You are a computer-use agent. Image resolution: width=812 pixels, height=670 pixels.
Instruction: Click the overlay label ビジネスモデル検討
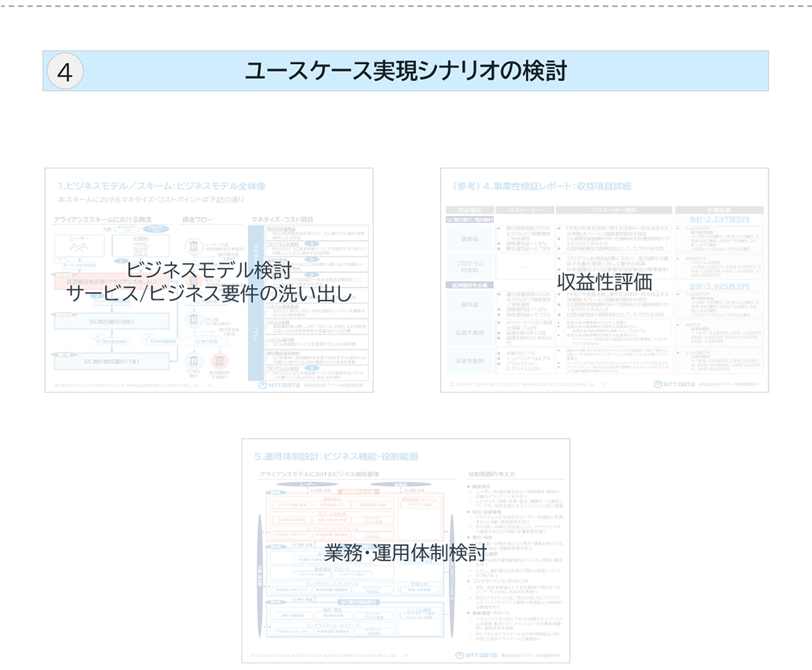coord(209,270)
